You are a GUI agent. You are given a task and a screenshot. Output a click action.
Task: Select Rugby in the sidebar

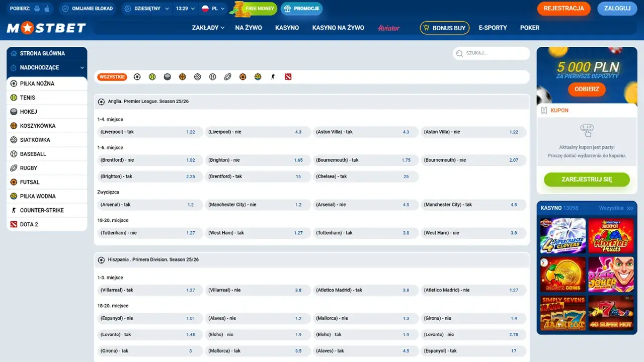(x=47, y=168)
